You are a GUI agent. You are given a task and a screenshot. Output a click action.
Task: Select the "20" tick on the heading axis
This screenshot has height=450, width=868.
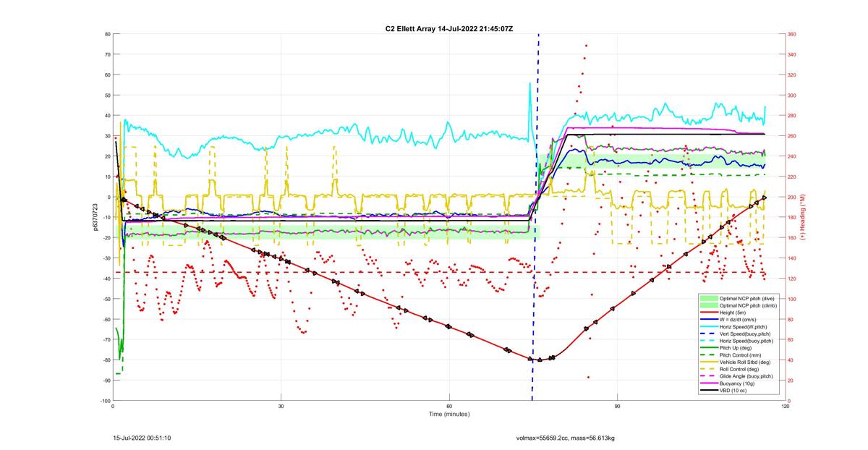pyautogui.click(x=791, y=381)
